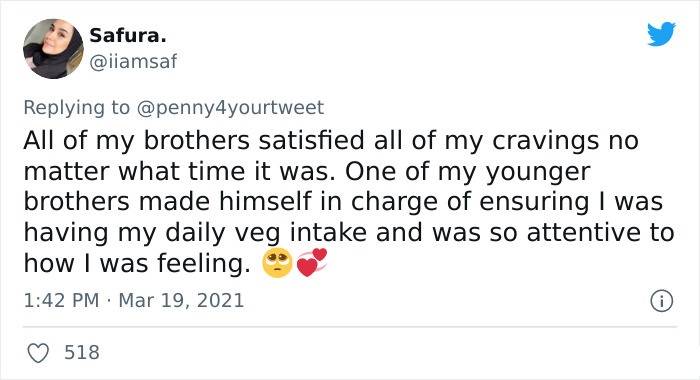Open Safura's profile picture
The image size is (700, 380).
(53, 49)
